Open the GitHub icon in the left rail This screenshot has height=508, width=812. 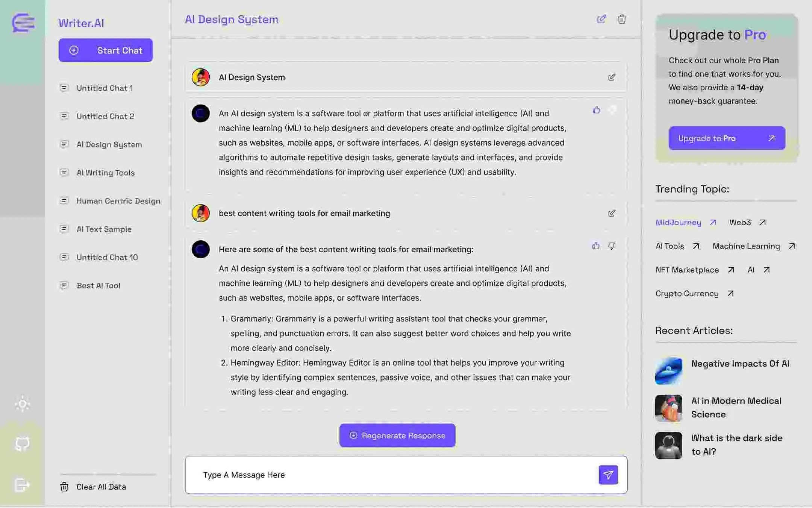(x=22, y=444)
